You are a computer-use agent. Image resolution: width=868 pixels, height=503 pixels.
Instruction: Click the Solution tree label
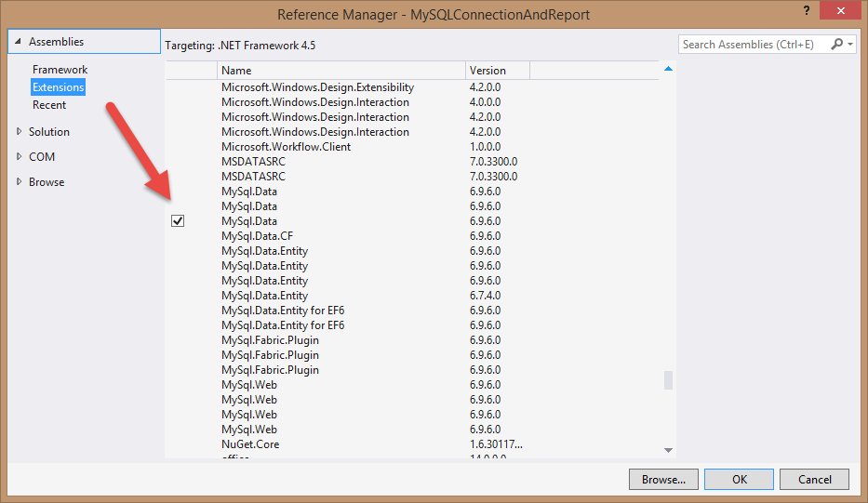coord(49,132)
